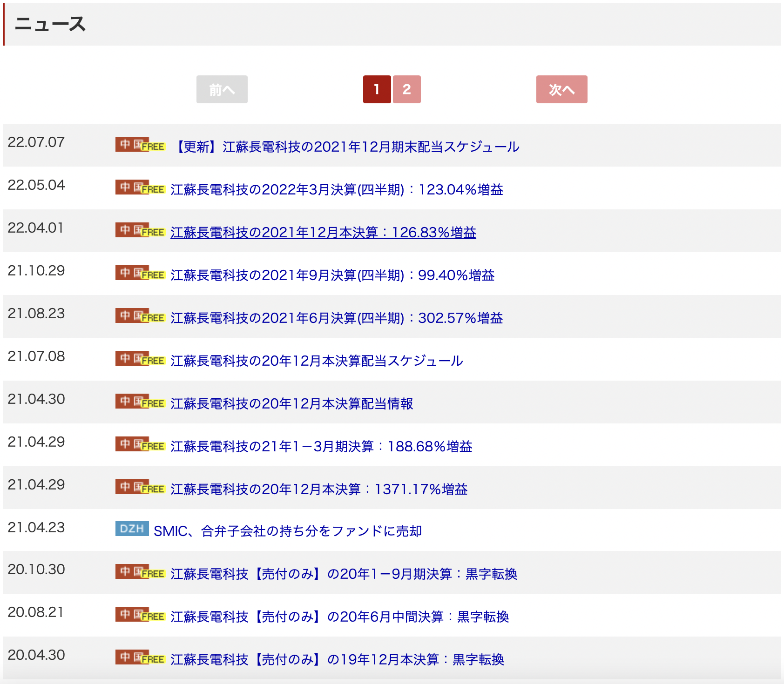The height and width of the screenshot is (684, 784).
Task: Open page 2 of the news list
Action: click(407, 89)
